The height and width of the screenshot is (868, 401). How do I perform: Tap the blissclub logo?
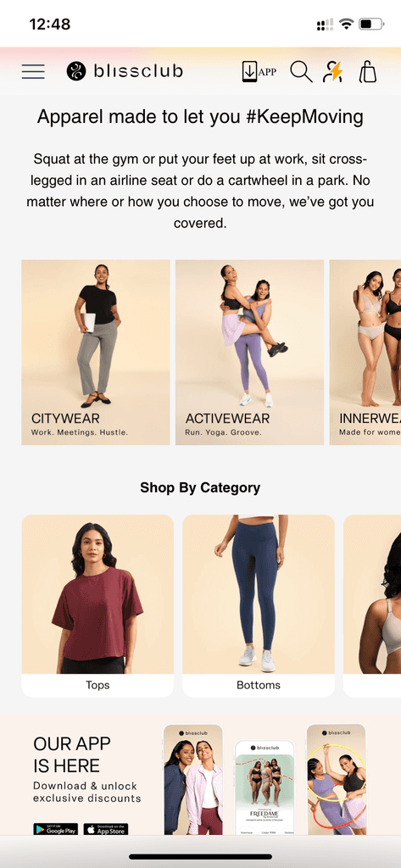point(125,71)
